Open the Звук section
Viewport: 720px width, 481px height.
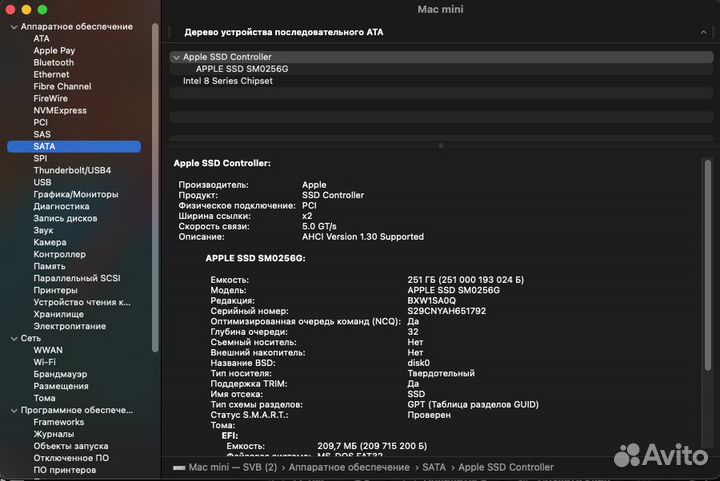[43, 230]
